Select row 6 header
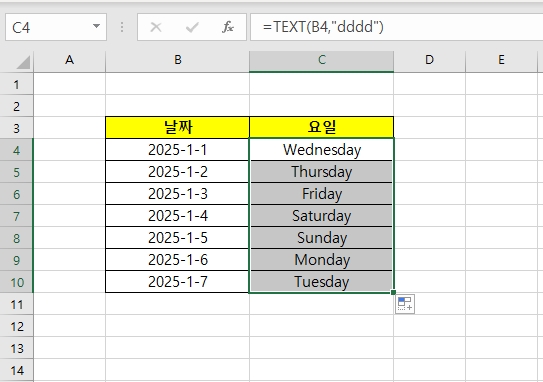The image size is (543, 382). coord(17,194)
